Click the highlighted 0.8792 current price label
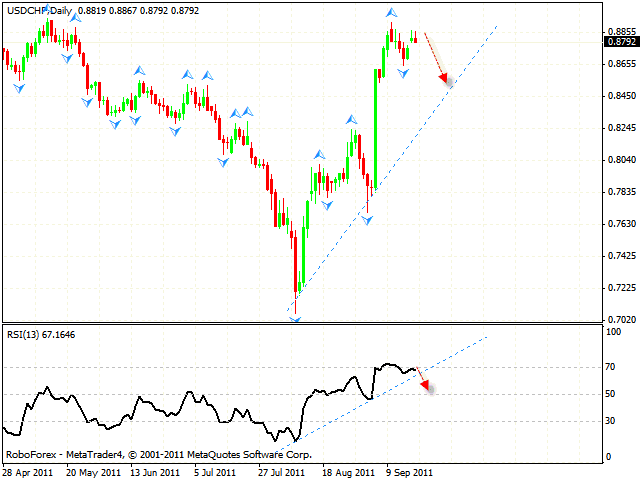640x480 pixels. tap(621, 42)
